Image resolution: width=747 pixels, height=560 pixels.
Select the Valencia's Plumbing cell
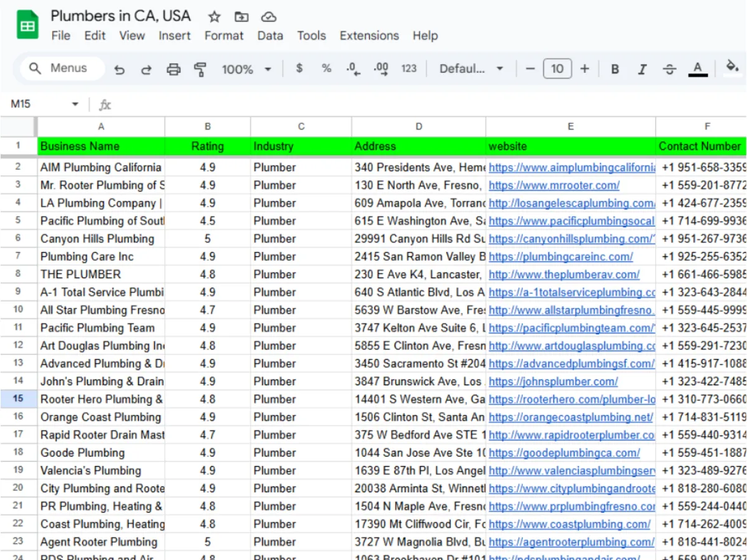point(101,470)
